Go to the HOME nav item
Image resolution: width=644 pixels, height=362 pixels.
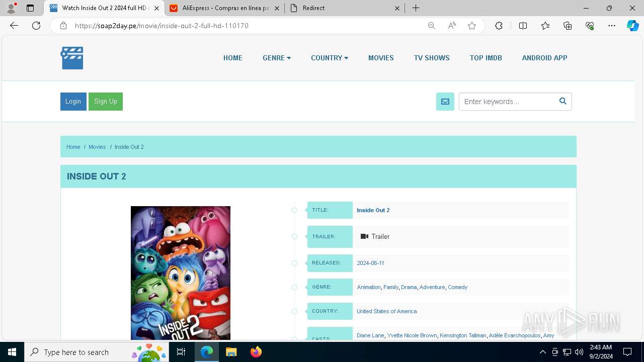233,58
